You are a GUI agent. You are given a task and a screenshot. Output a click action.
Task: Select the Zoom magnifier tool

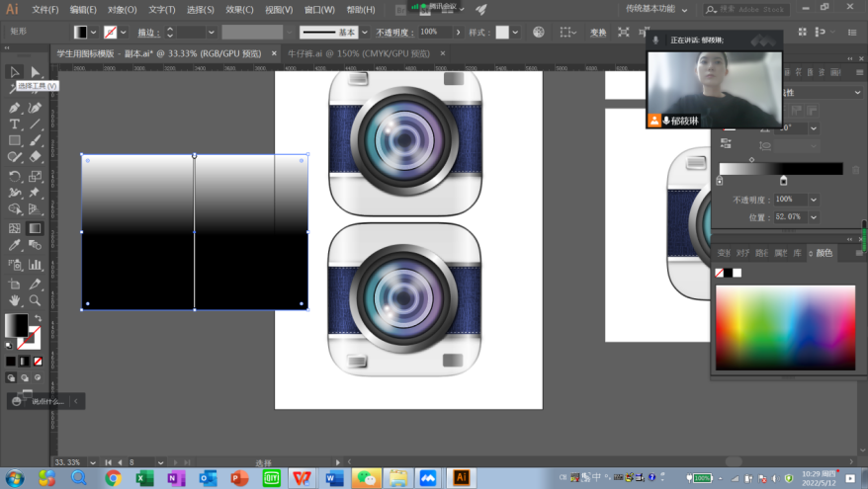[36, 300]
